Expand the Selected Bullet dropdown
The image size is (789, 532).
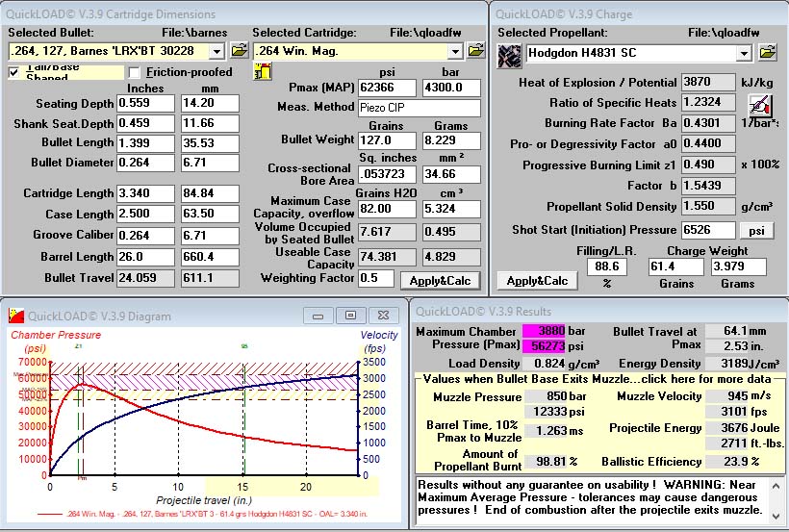coord(216,51)
